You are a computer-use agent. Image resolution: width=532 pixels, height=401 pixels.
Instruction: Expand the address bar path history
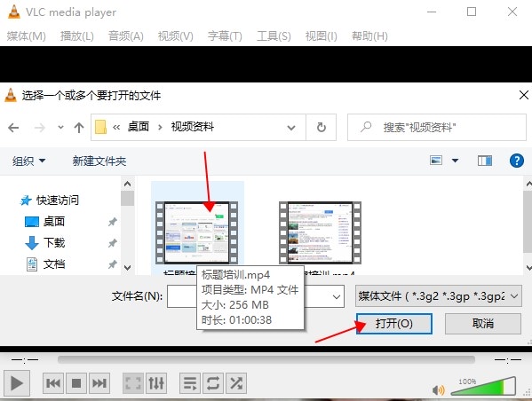pos(290,128)
